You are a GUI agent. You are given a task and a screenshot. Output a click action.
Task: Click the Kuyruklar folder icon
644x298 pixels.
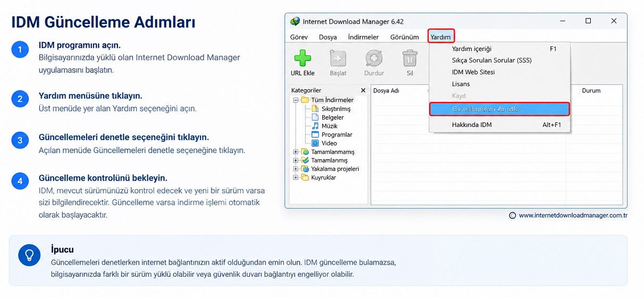point(305,177)
